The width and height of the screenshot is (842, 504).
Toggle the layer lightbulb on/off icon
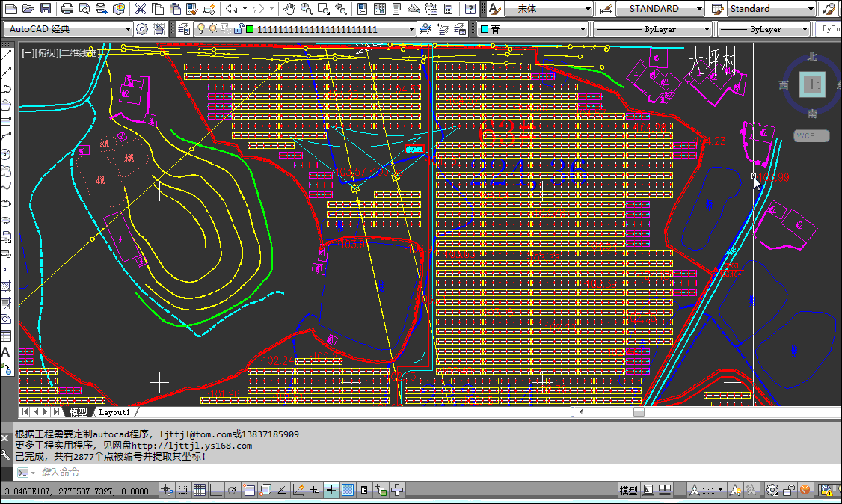200,29
